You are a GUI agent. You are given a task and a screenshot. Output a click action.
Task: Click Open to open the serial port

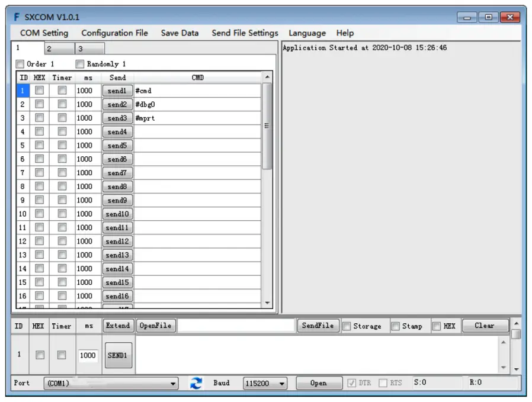tap(319, 383)
